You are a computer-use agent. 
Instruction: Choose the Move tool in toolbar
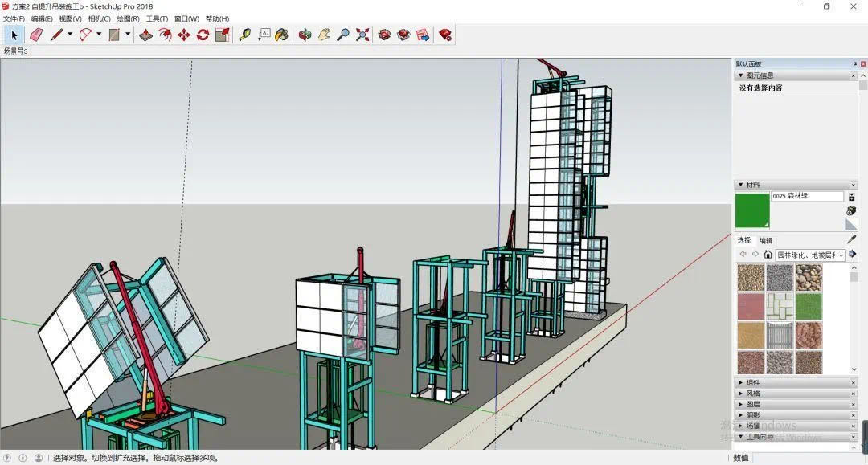coord(183,35)
